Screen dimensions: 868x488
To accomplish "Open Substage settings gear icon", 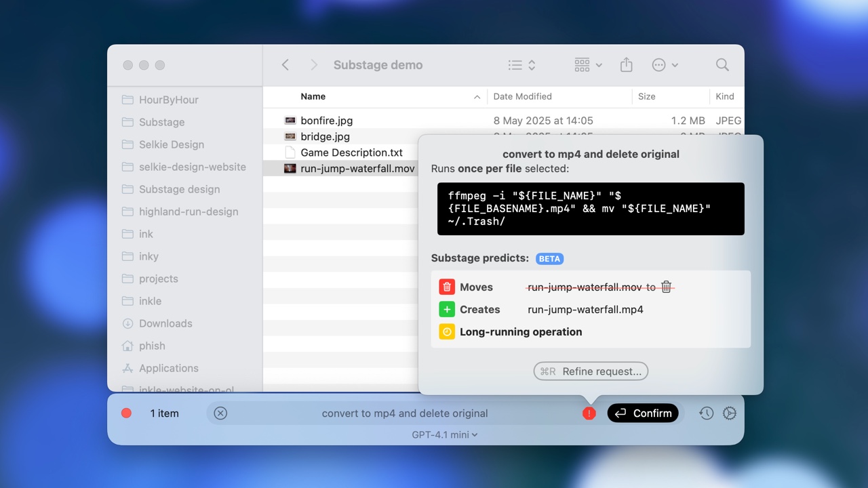I will [730, 413].
